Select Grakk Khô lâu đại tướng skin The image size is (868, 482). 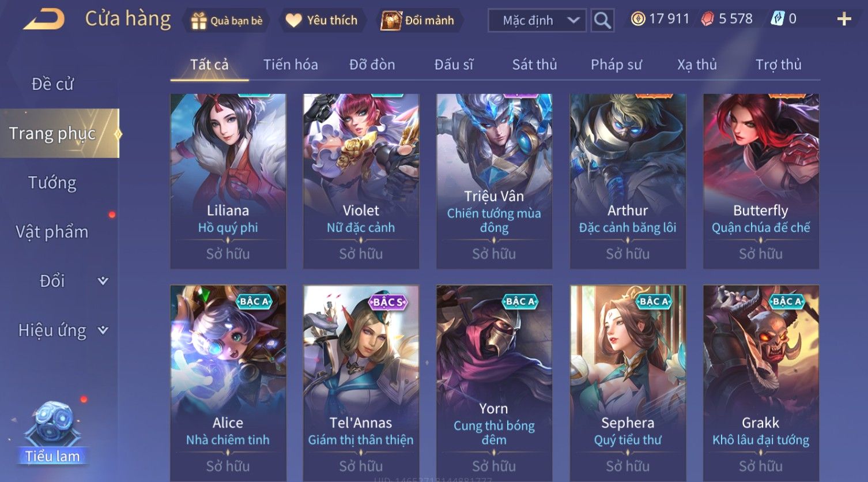tap(761, 383)
